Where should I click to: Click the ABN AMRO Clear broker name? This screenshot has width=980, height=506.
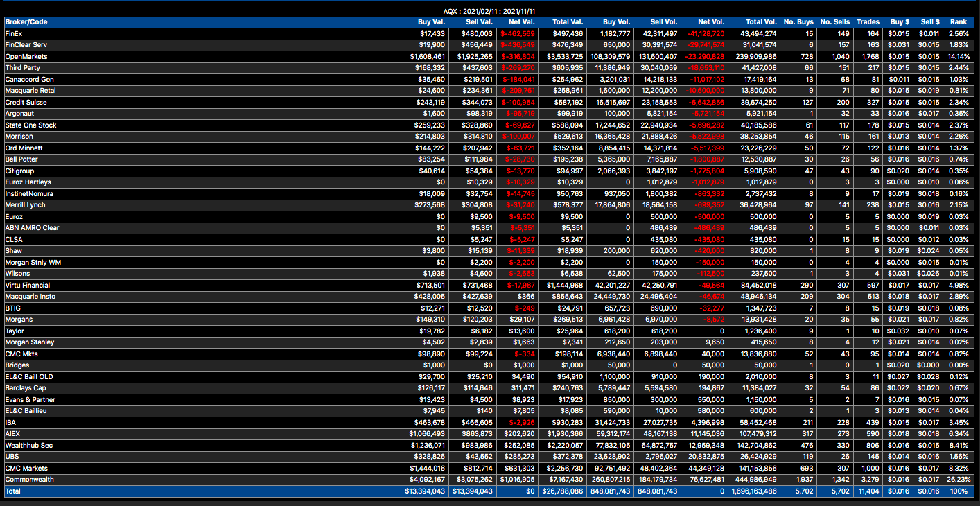click(x=32, y=228)
